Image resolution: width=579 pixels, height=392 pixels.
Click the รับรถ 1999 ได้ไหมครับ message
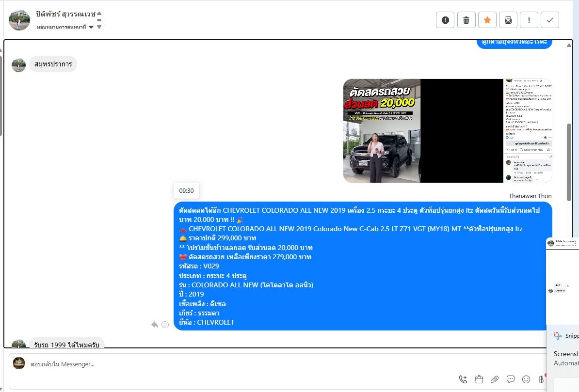[67, 343]
